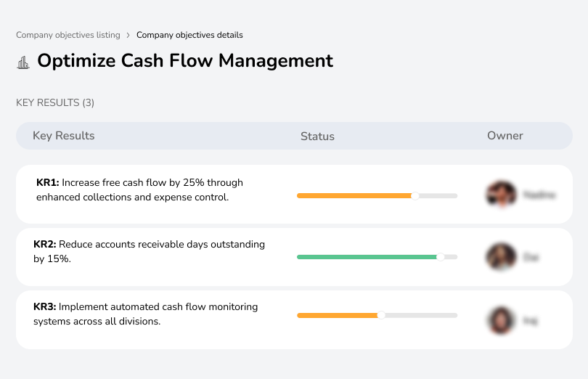Click the KR1 orange progress slider handle
588x379 pixels.
pos(415,196)
